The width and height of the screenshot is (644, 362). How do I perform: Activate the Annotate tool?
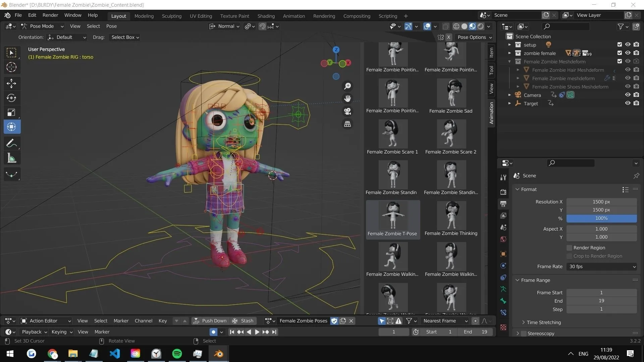pos(11,143)
